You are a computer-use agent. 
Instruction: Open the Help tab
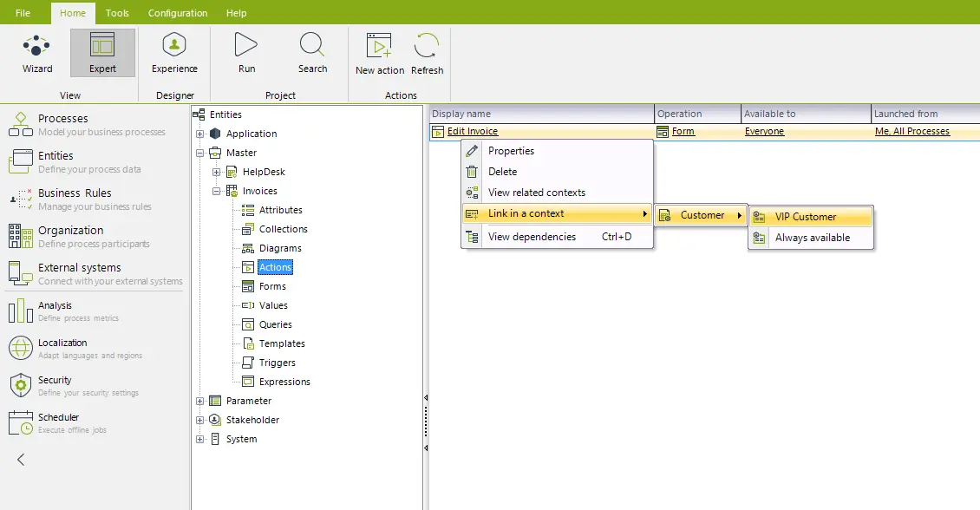point(236,12)
